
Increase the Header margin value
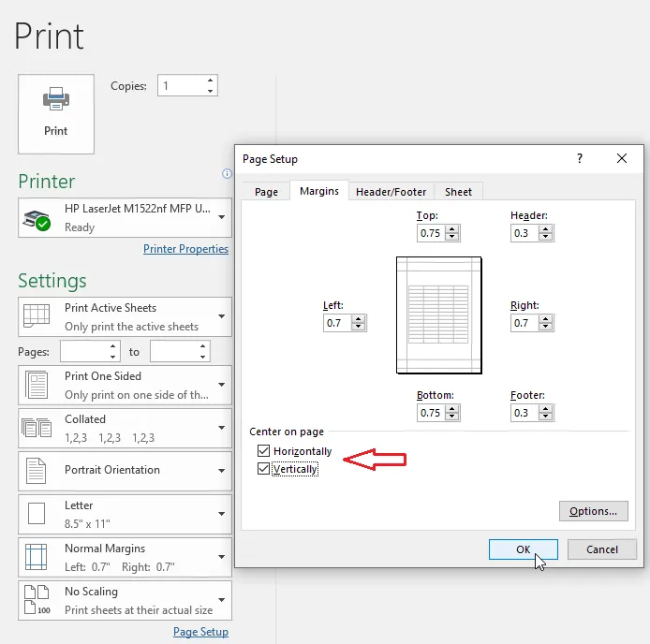pos(546,229)
